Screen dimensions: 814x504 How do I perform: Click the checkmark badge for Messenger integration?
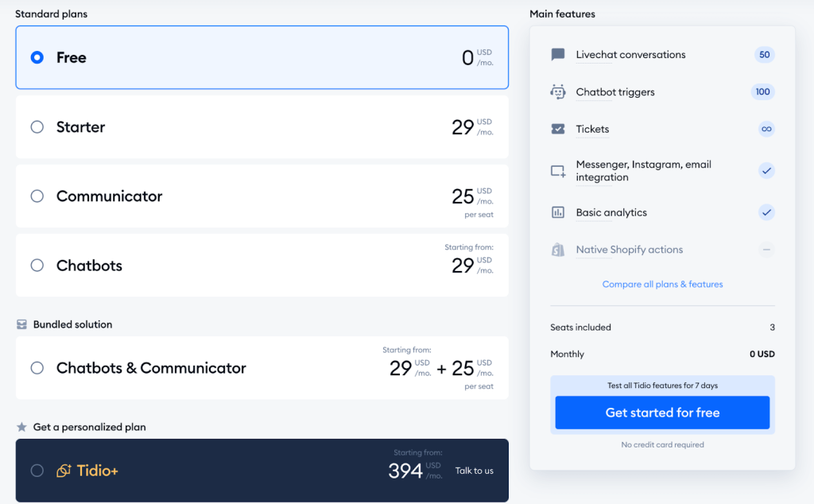[x=766, y=171]
